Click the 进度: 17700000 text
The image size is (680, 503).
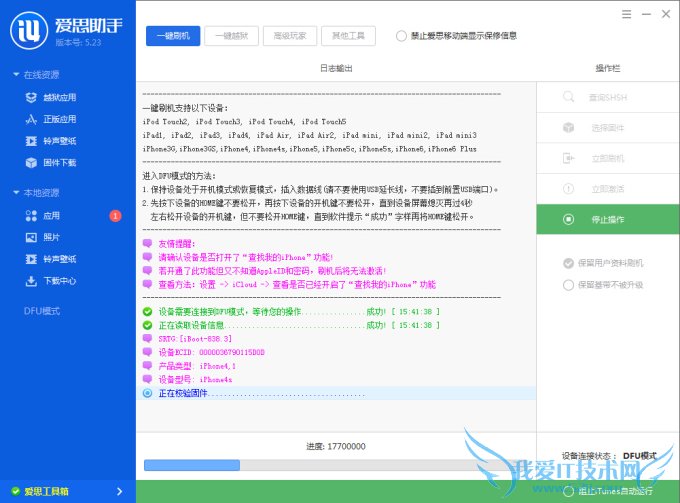coord(336,446)
